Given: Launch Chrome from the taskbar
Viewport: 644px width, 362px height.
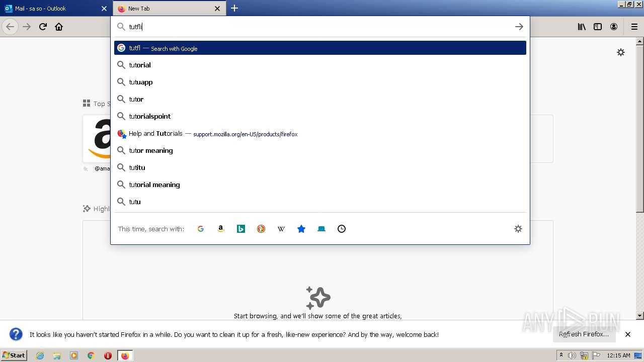Looking at the screenshot, I should [91, 355].
